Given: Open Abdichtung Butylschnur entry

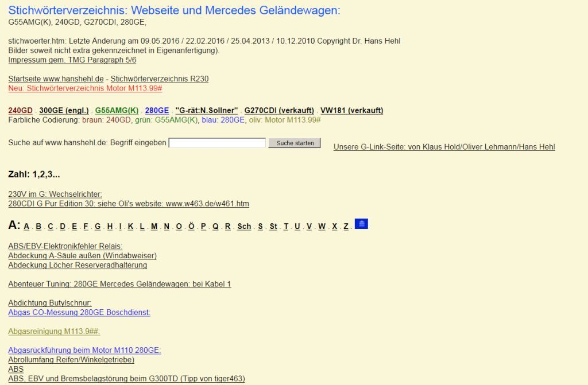Looking at the screenshot, I should tap(50, 303).
